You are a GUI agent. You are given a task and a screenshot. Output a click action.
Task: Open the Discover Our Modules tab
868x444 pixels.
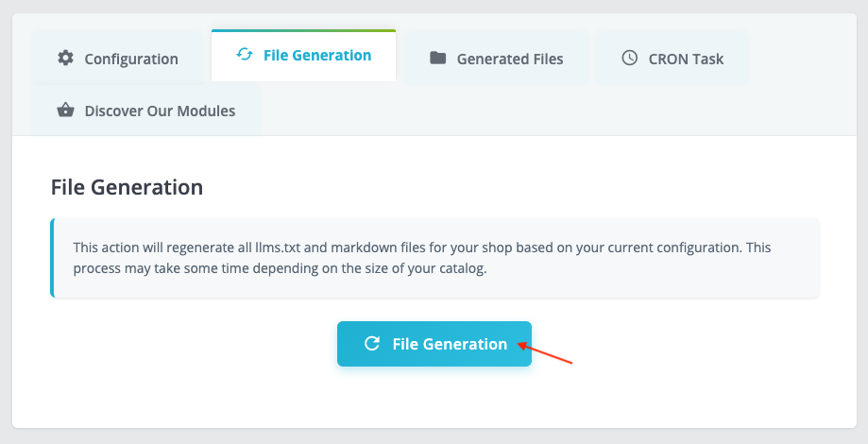click(145, 111)
